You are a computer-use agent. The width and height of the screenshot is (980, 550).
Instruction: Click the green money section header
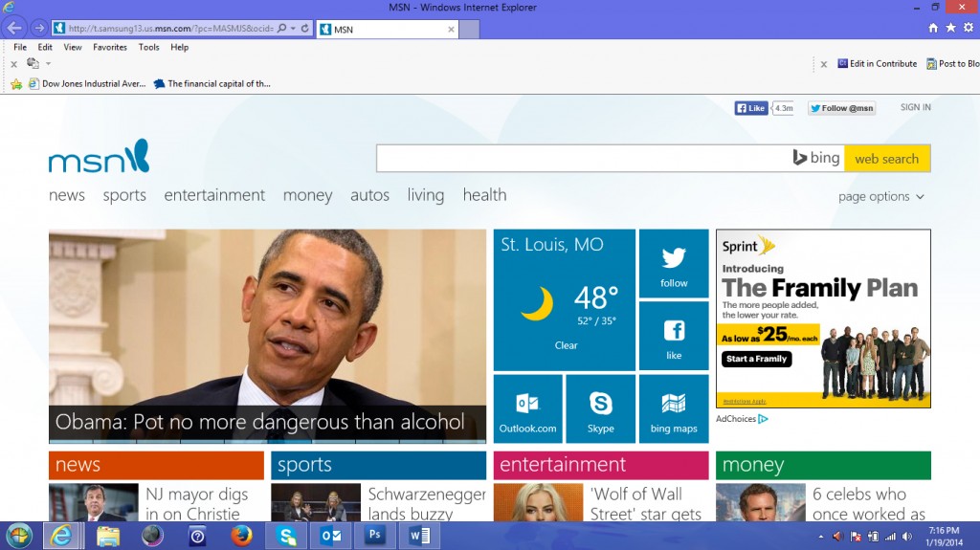click(823, 465)
